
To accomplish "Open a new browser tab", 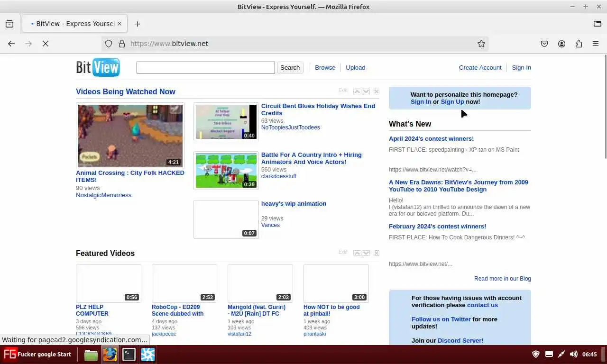I will 137,24.
